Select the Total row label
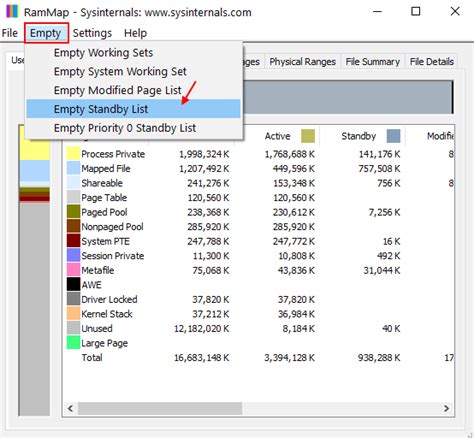 coord(92,358)
